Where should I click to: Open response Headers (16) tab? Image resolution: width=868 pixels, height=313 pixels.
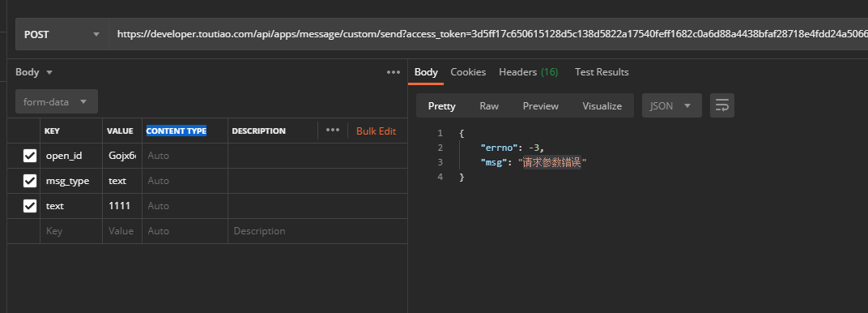pos(528,72)
